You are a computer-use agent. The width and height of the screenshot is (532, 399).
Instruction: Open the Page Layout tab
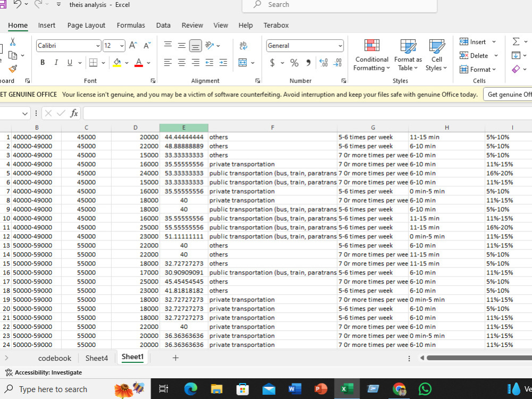[x=86, y=26]
